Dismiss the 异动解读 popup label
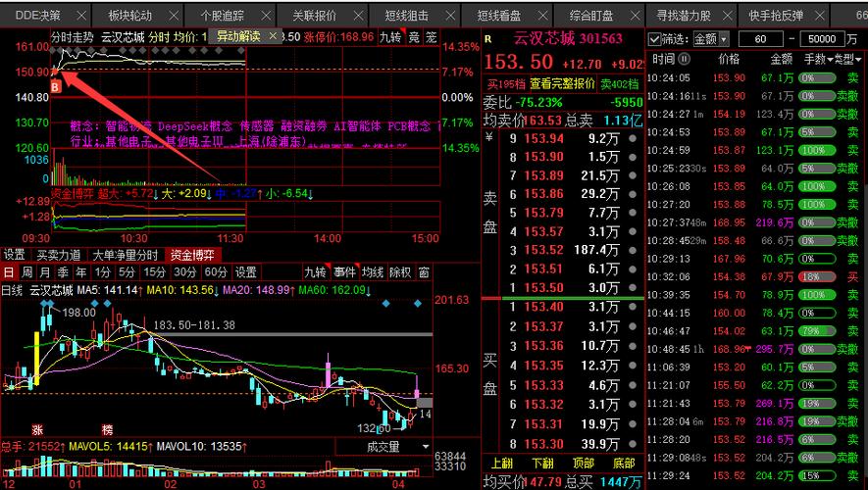The height and width of the screenshot is (490, 868). (x=273, y=36)
